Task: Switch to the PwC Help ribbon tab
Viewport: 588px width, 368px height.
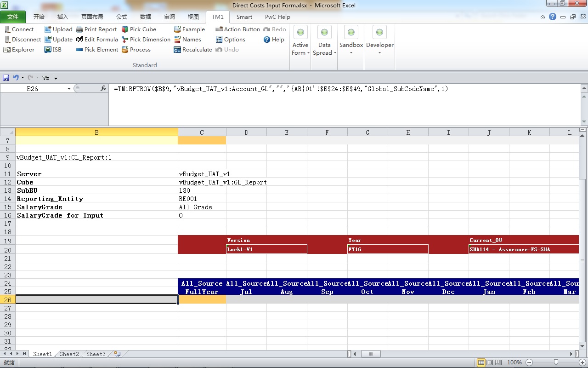Action: [x=277, y=17]
